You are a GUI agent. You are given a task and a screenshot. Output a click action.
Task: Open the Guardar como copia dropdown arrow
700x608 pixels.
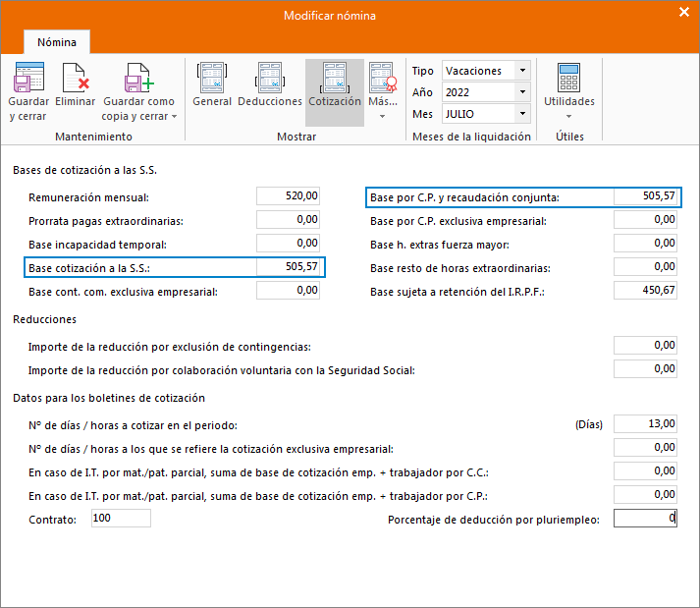click(x=174, y=116)
